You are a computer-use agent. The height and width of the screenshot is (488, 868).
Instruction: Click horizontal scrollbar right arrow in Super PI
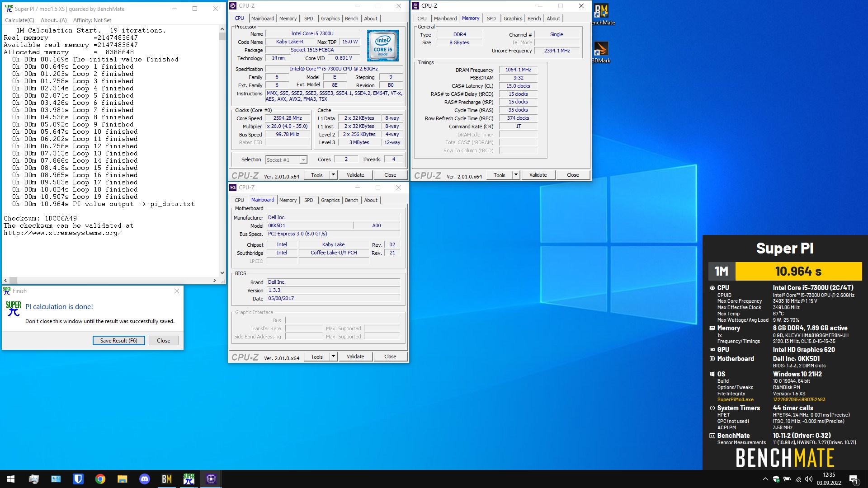tap(215, 280)
